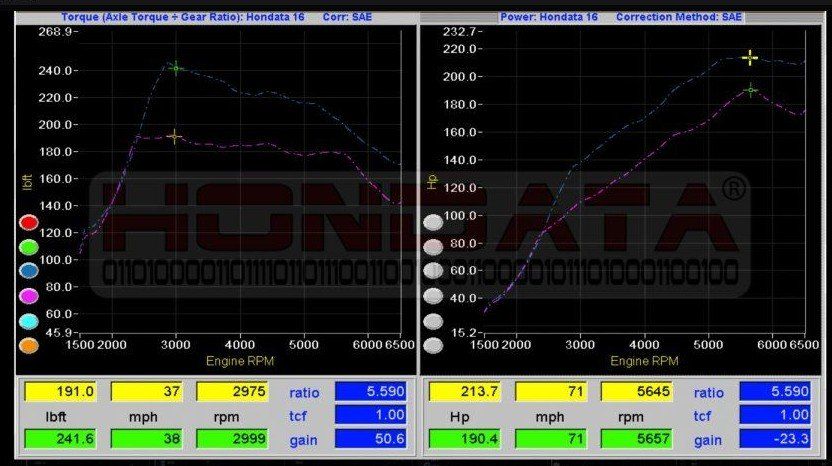
Task: Click the green run color dot
Action: click(x=29, y=247)
